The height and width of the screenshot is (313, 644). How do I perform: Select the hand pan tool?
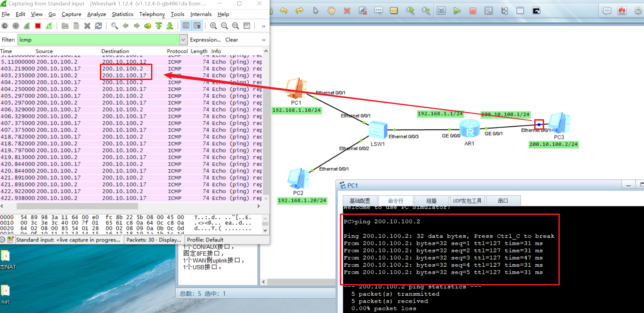point(331,11)
